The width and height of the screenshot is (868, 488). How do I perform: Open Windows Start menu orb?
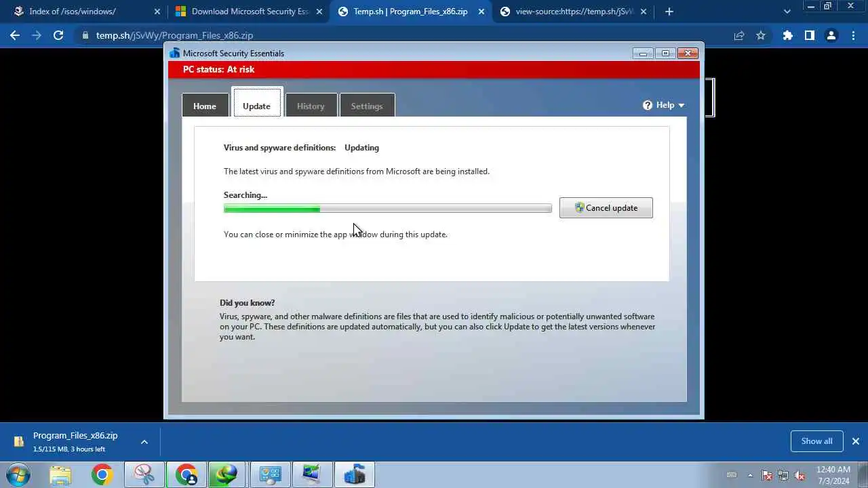point(18,475)
